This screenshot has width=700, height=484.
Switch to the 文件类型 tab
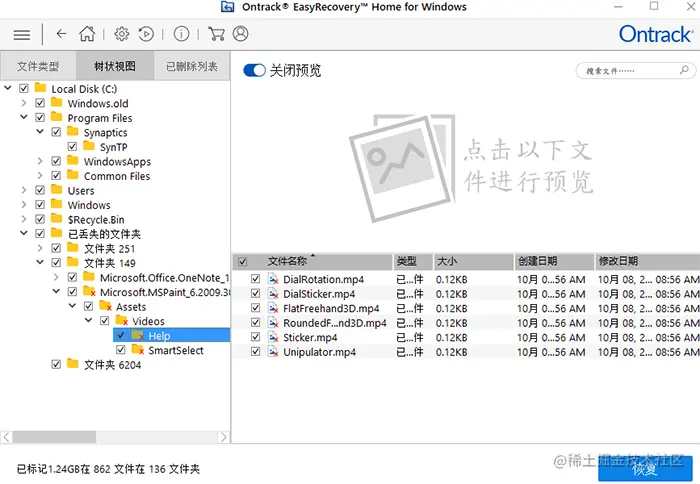click(x=38, y=67)
